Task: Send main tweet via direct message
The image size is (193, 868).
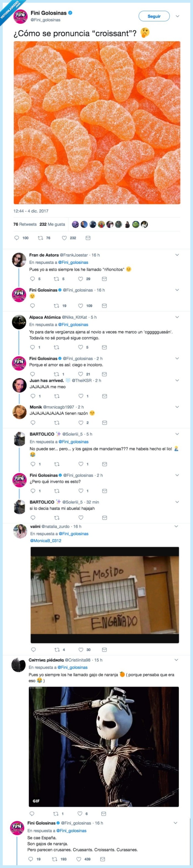Action: tap(88, 238)
